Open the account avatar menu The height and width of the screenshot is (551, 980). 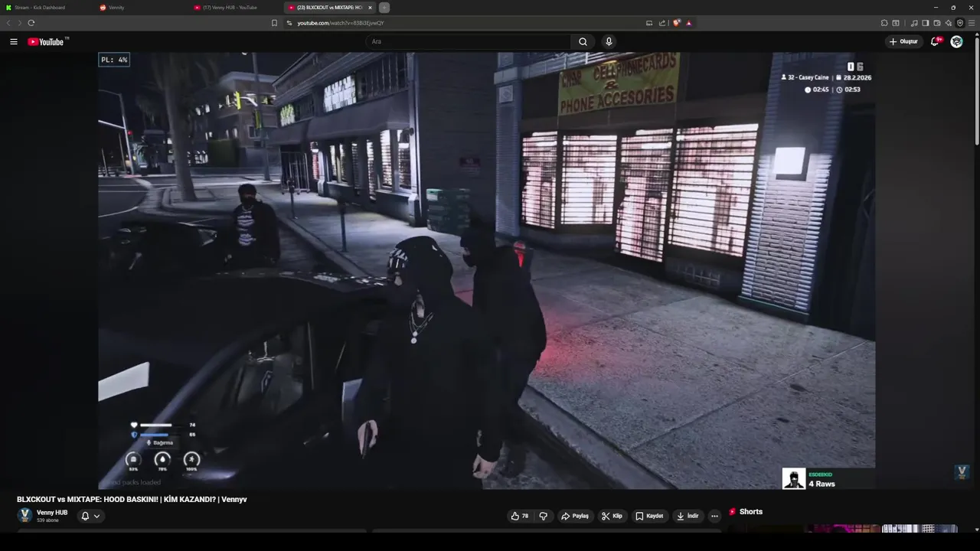point(956,41)
